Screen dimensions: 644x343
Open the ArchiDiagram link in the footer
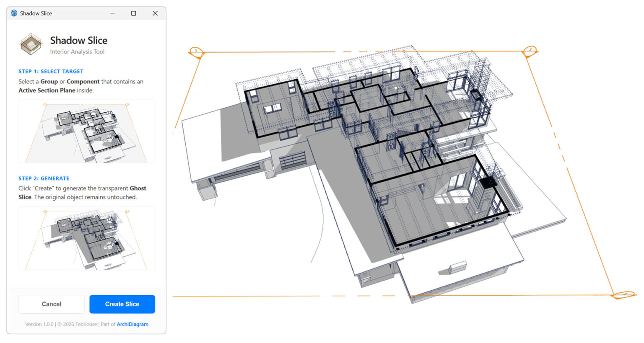point(132,324)
